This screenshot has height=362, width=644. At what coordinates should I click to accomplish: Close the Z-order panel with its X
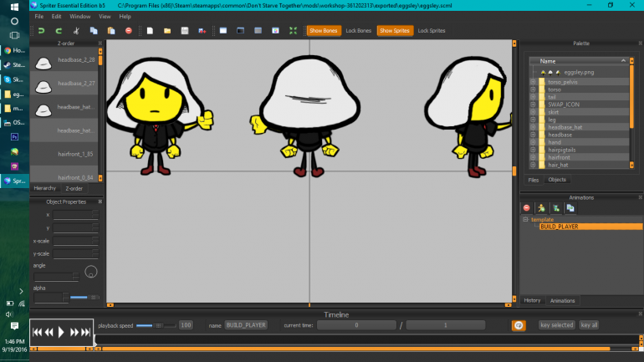click(100, 43)
